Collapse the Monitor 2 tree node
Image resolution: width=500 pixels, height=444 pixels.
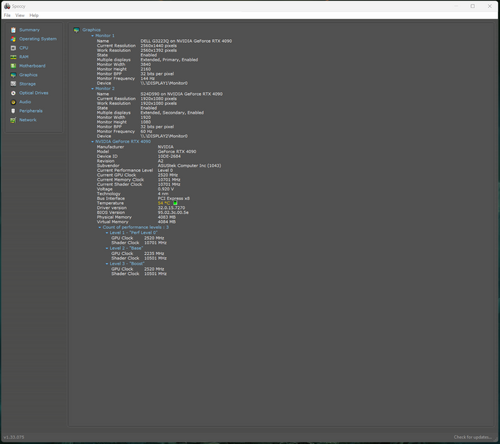tap(93, 89)
